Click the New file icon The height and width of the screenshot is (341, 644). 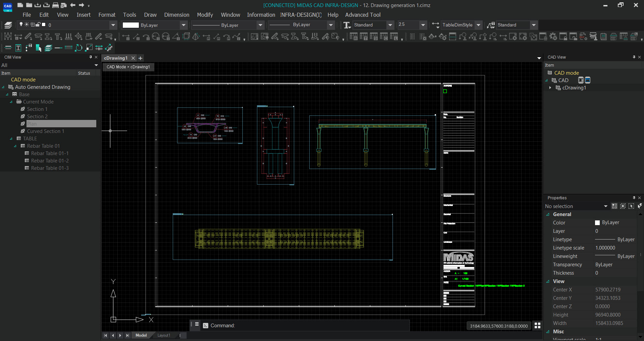tap(20, 5)
